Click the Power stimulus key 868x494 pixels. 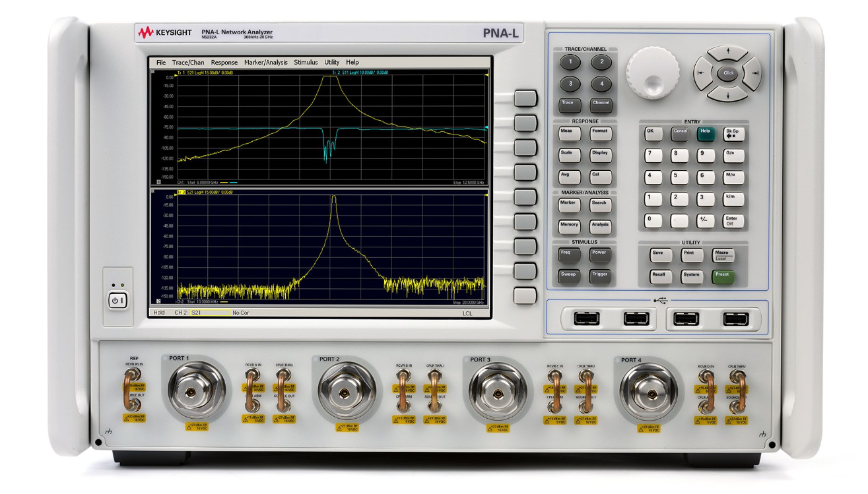(x=601, y=255)
